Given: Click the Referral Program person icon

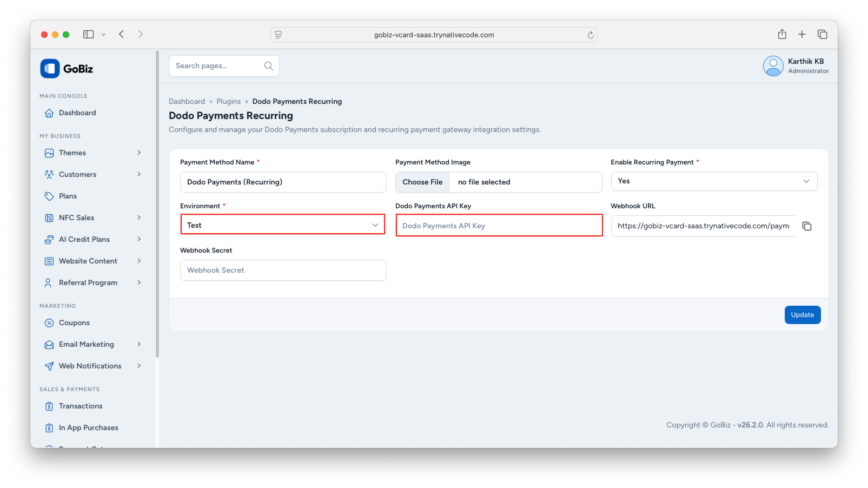Looking at the screenshot, I should pyautogui.click(x=49, y=283).
